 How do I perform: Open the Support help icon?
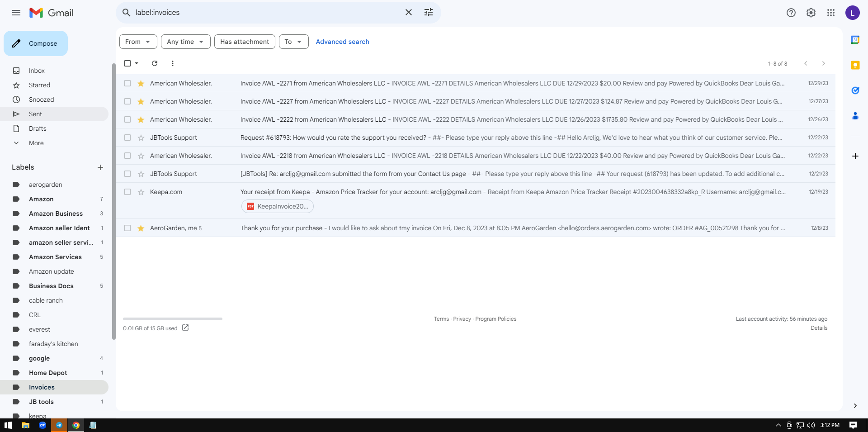(x=791, y=13)
